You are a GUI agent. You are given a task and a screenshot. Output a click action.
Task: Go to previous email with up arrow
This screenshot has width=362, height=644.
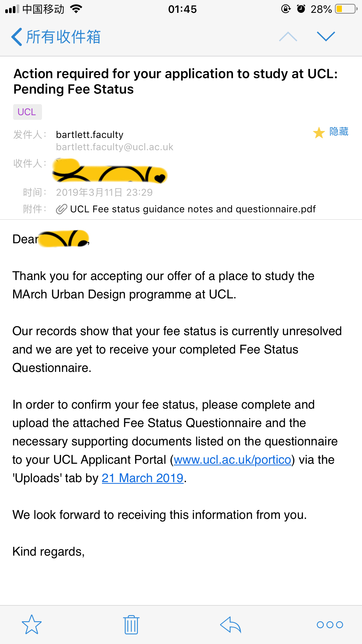[x=288, y=37]
